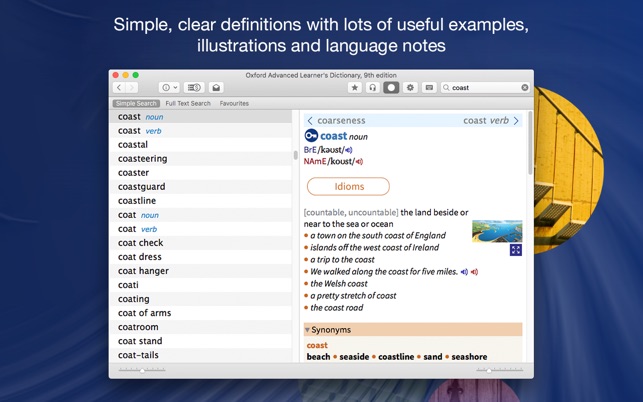Select 'coating' in the word list

point(201,299)
